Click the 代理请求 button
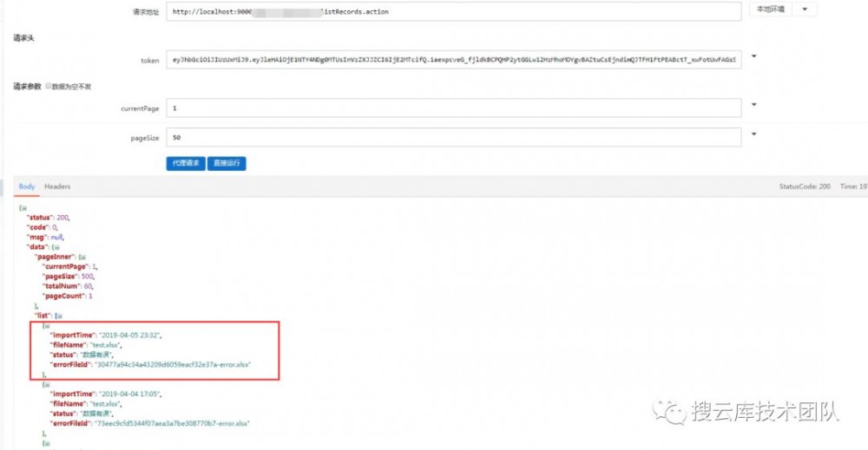The height and width of the screenshot is (450, 868). coord(186,163)
